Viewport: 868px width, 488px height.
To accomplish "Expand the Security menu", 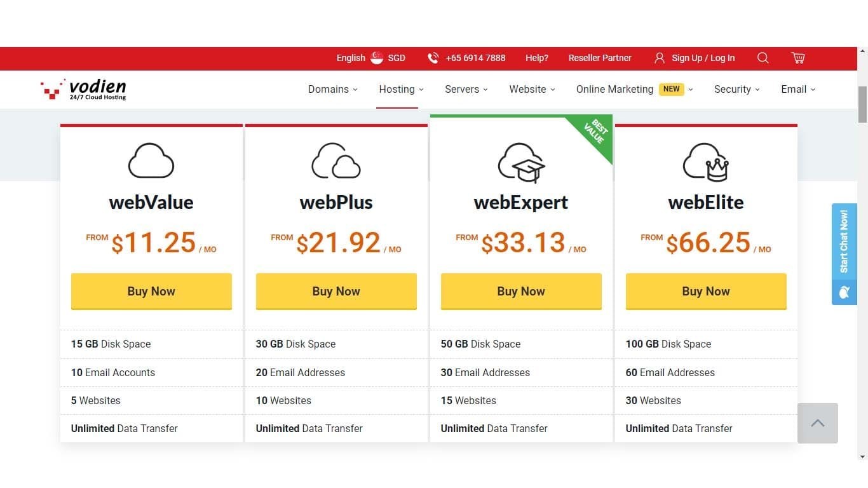I will pos(737,89).
